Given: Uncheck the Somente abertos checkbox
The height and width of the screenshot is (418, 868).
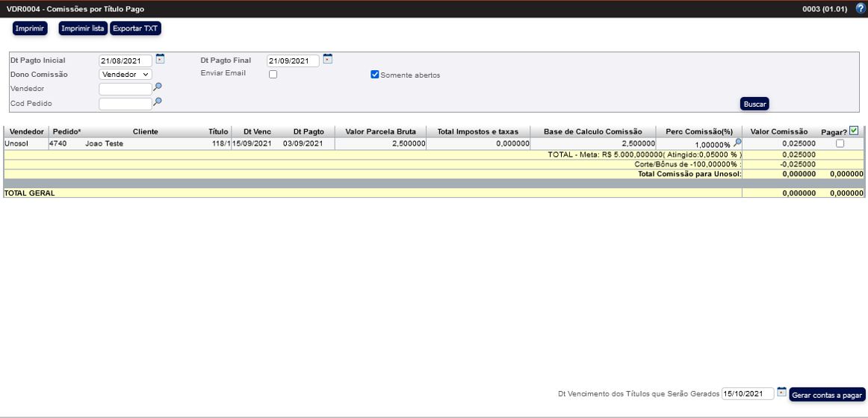Looking at the screenshot, I should point(375,75).
